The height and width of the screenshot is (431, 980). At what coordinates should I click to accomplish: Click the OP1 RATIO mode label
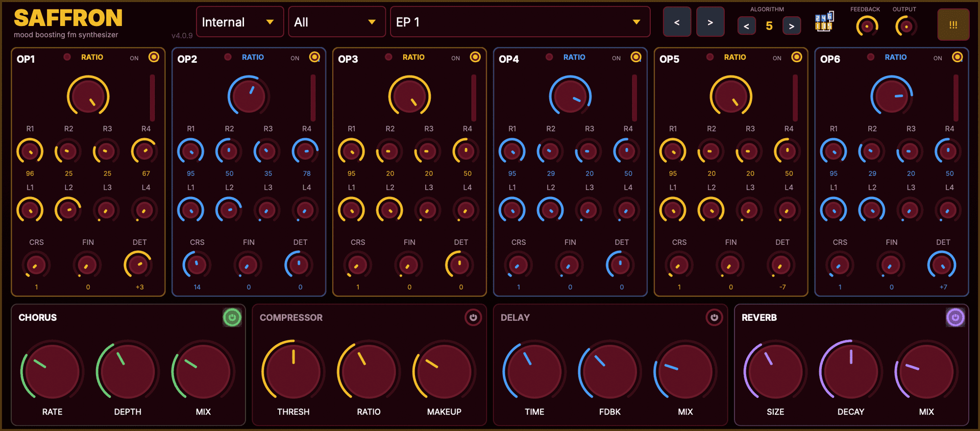[x=92, y=57]
